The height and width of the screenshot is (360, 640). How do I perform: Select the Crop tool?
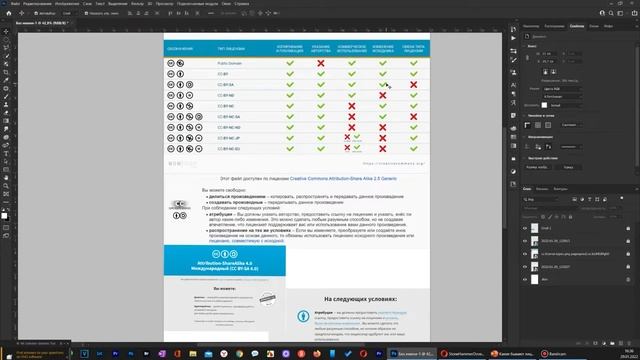point(6,72)
